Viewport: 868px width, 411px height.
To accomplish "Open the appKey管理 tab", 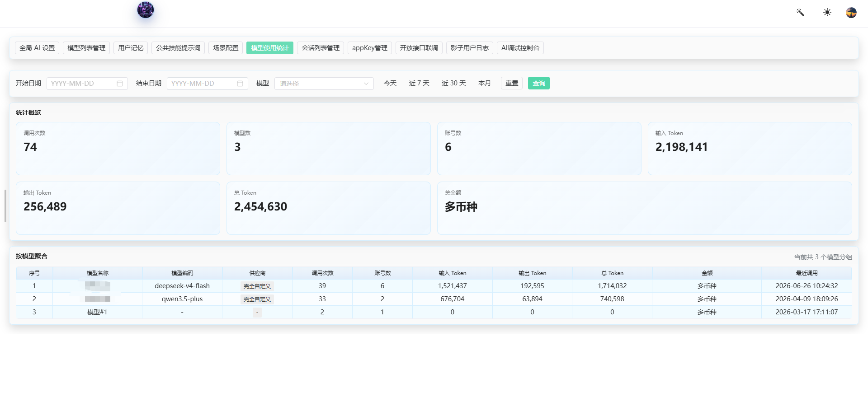I will [x=370, y=48].
